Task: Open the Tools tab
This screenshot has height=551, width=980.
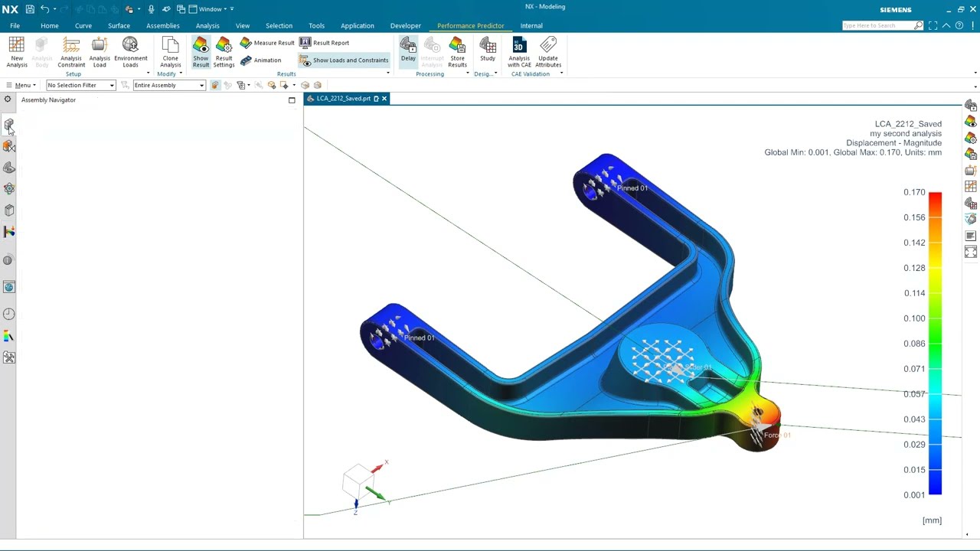Action: click(316, 25)
